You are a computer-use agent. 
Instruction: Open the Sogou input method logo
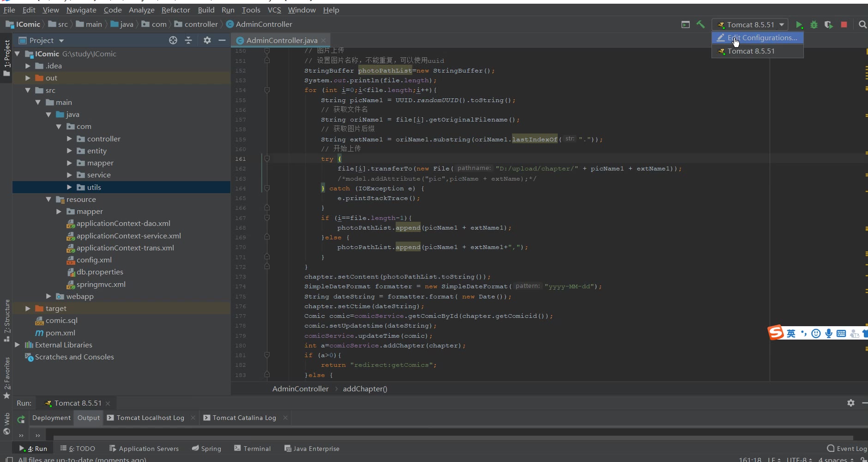tap(776, 332)
